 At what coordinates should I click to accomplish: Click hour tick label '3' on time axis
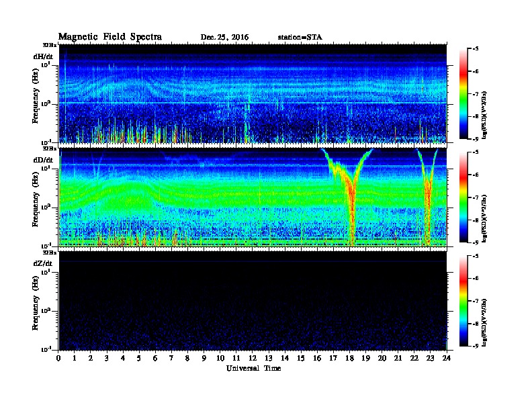click(107, 359)
